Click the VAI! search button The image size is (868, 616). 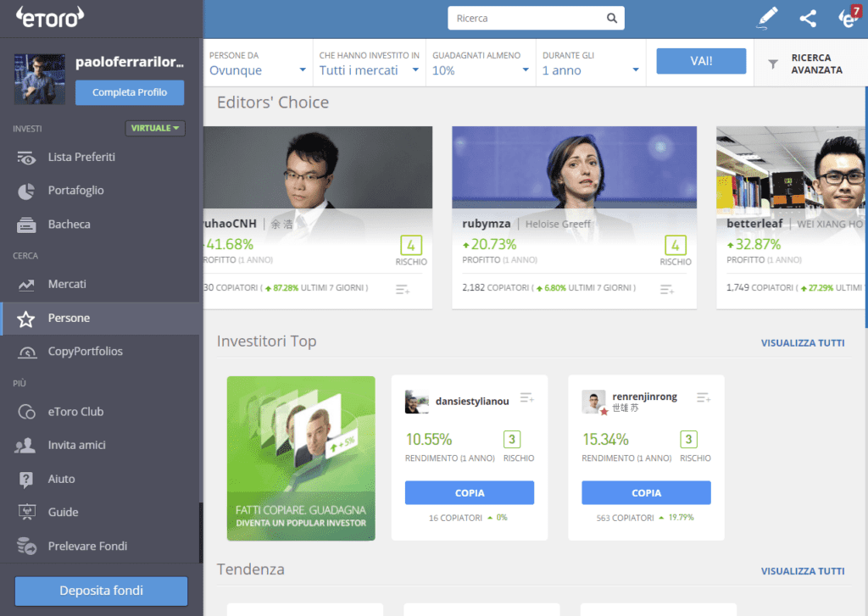pos(701,61)
